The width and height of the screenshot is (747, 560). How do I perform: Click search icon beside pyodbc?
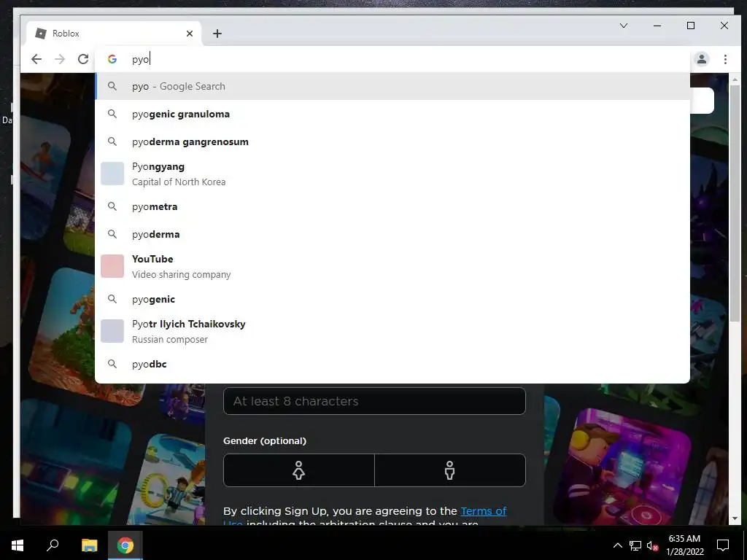[x=112, y=364]
